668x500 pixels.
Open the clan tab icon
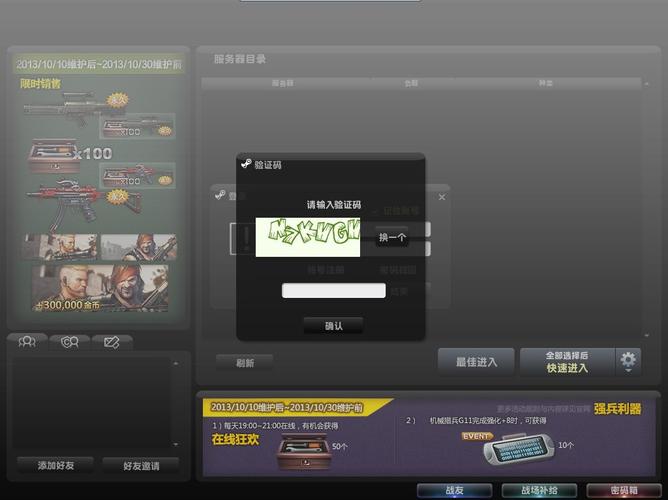click(x=69, y=342)
